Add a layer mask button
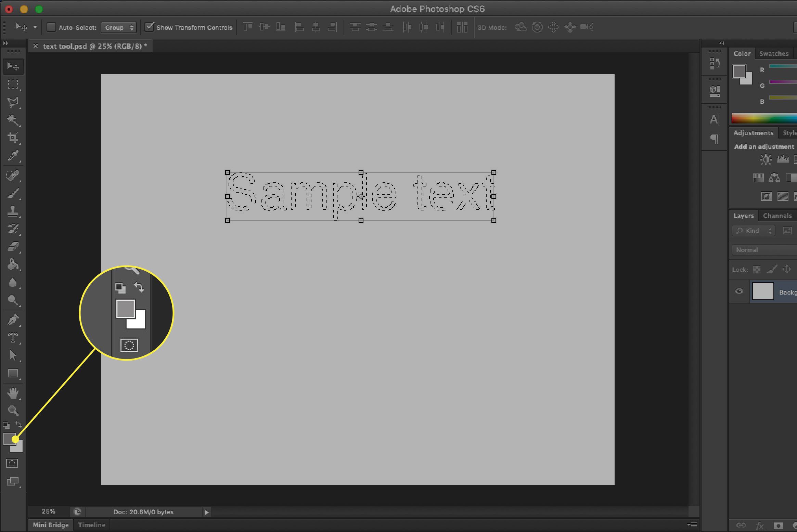 [778, 525]
